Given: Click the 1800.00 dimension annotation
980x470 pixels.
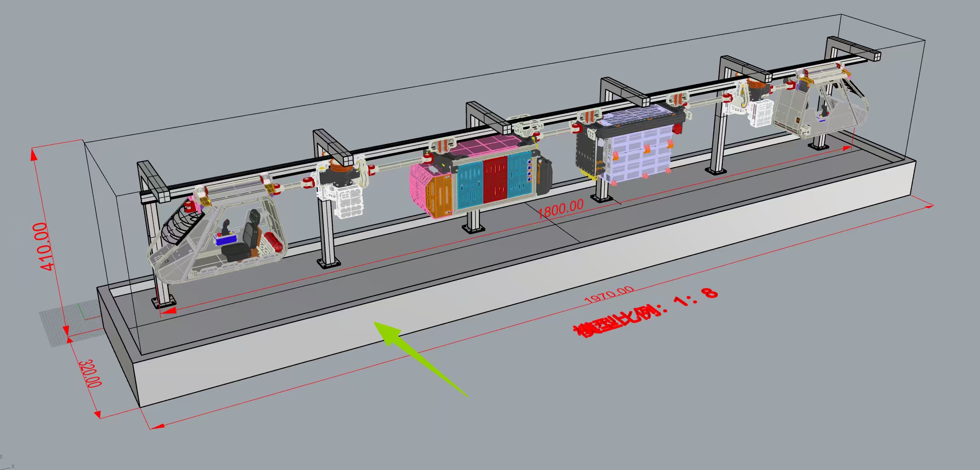Looking at the screenshot, I should (560, 209).
